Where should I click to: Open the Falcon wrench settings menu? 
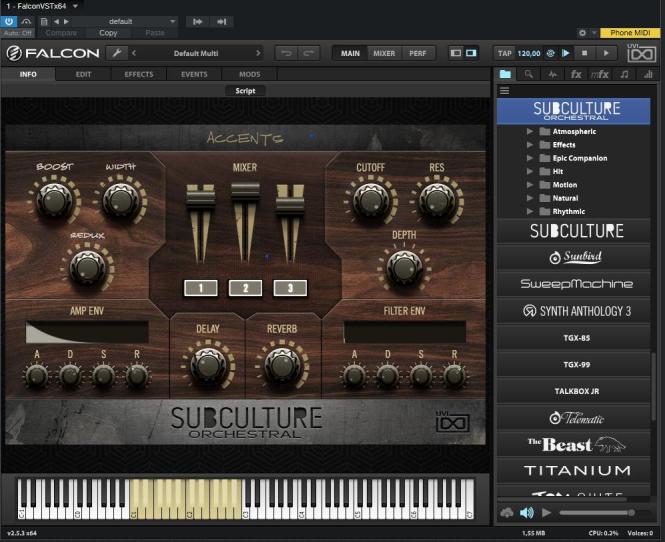point(117,53)
